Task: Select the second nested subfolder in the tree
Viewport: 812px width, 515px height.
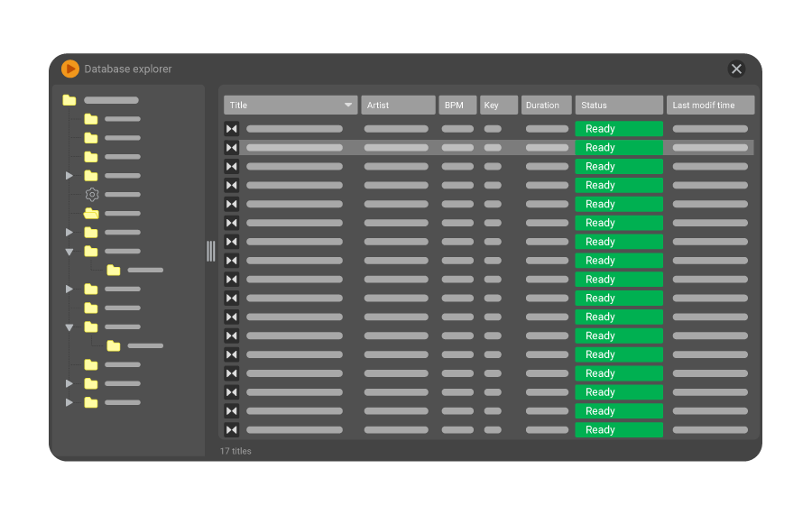Action: click(114, 345)
